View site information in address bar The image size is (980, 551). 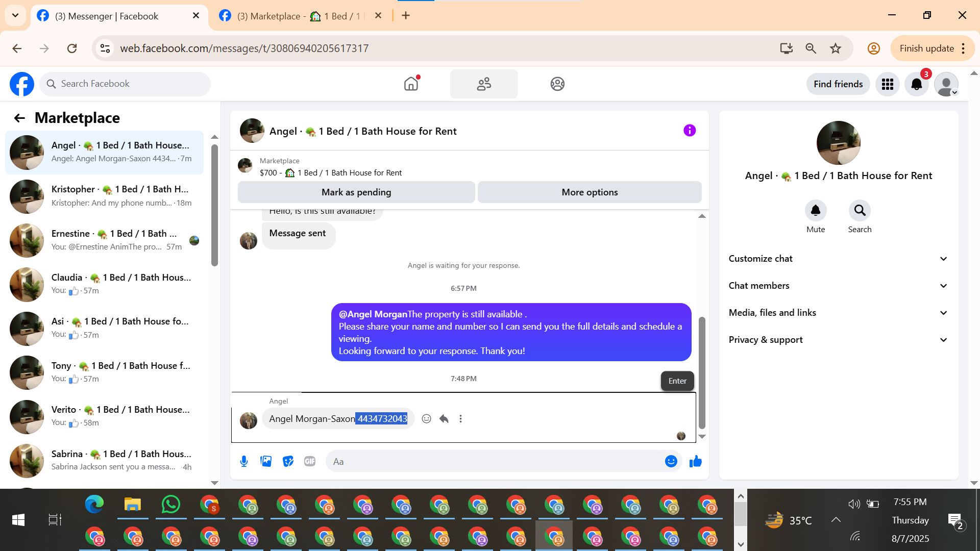[105, 48]
